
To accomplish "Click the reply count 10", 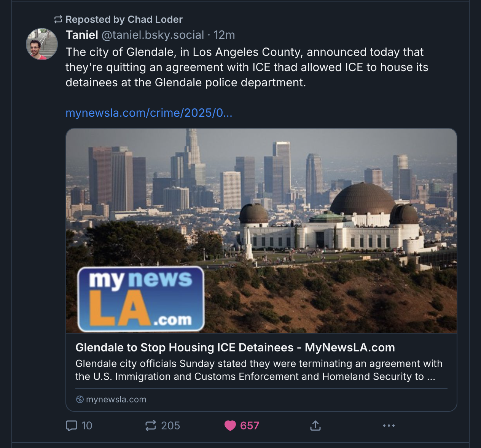I will pyautogui.click(x=87, y=426).
